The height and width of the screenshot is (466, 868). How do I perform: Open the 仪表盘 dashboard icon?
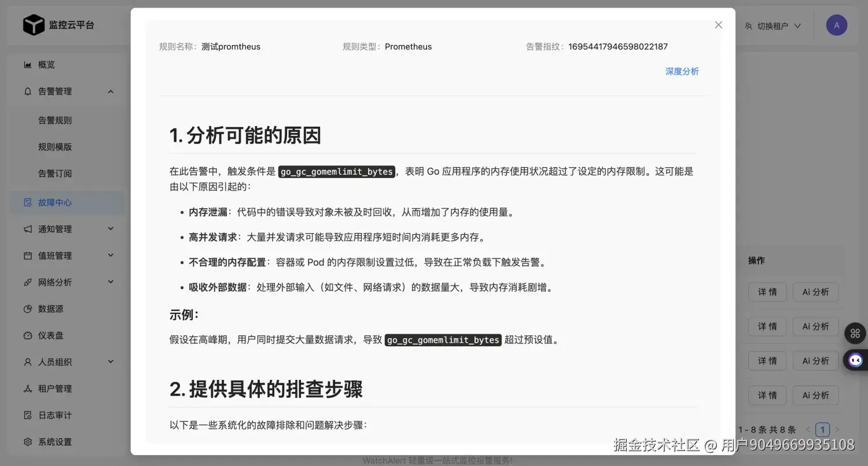[x=27, y=335]
